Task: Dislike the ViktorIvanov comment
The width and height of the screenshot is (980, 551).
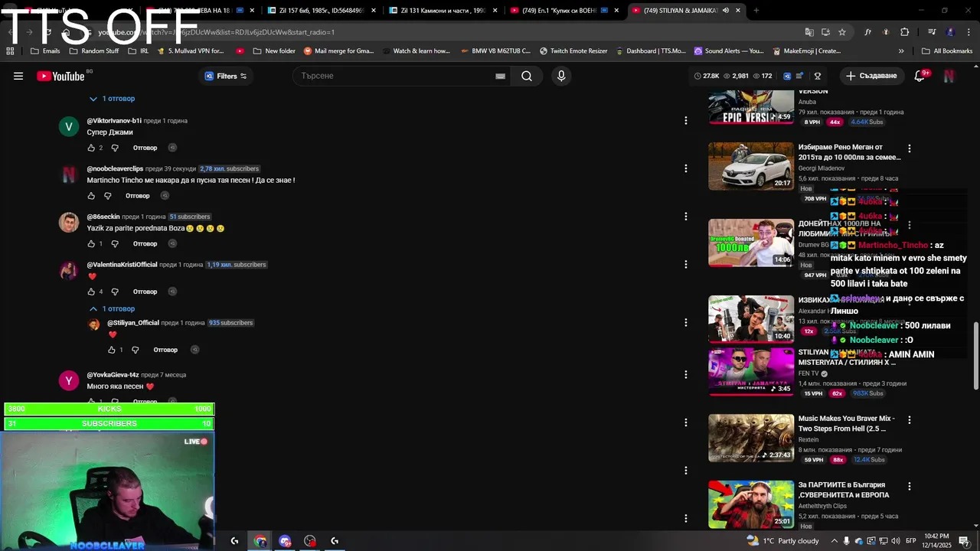Action: 115,148
